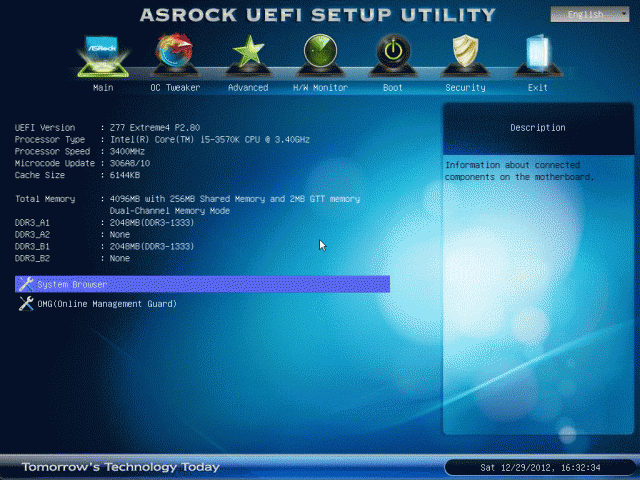Image resolution: width=640 pixels, height=480 pixels.
Task: Click the Cache Size label
Action: point(40,175)
